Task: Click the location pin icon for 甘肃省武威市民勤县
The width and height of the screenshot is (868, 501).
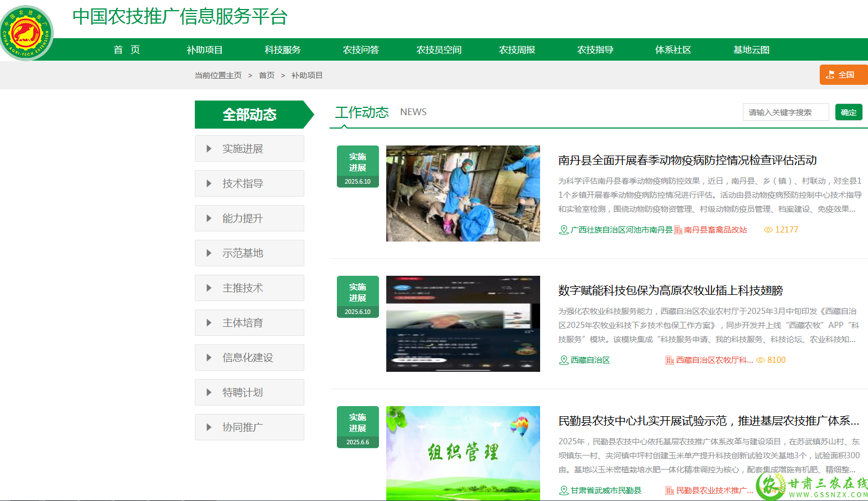Action: [564, 490]
